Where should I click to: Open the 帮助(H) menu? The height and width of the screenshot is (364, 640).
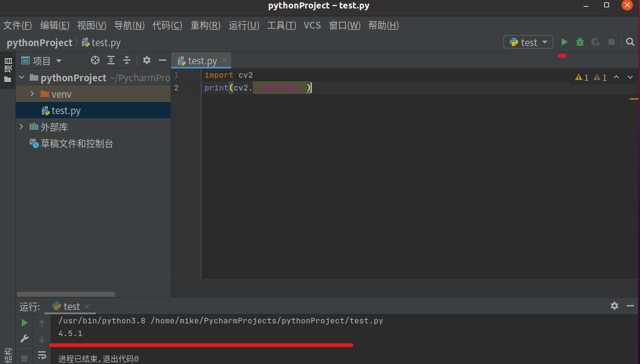[383, 25]
